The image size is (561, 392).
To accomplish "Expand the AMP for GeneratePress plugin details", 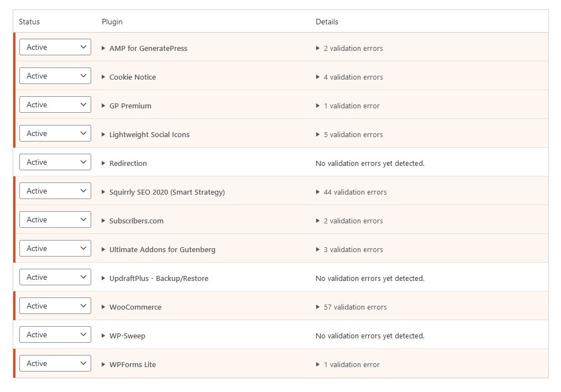I will point(145,48).
